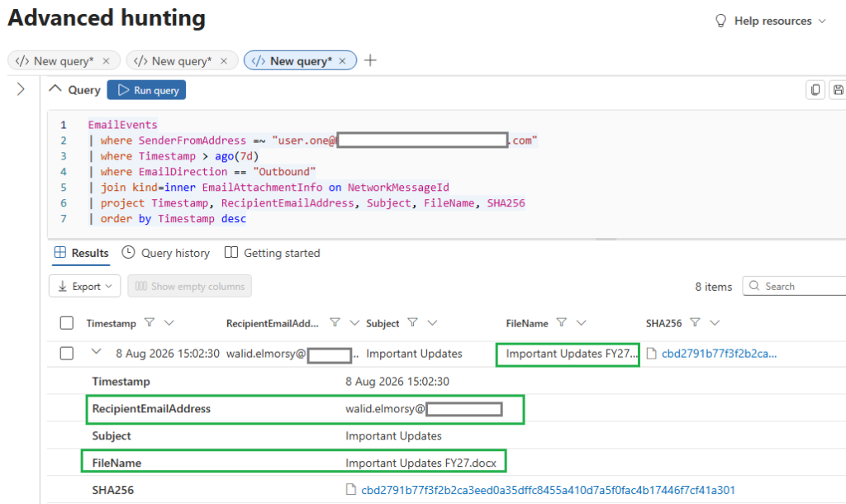
Task: Click query line 4 EmailDirection Outbound filter
Action: pyautogui.click(x=202, y=172)
